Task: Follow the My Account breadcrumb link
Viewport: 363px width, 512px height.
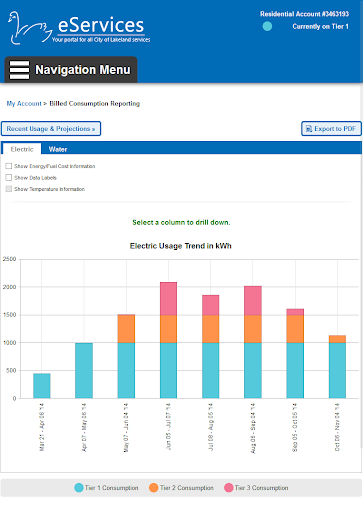Action: pyautogui.click(x=24, y=104)
